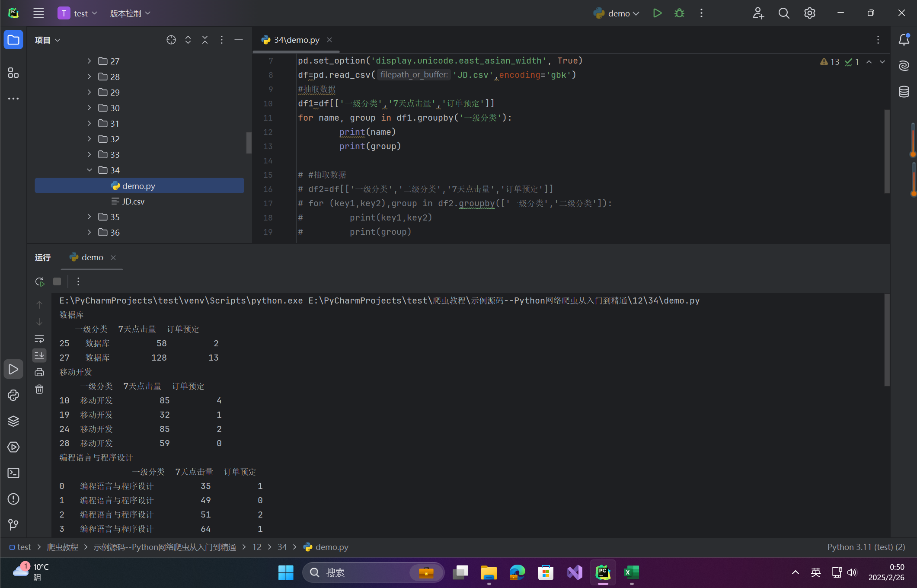Expand folder 27 in tree
917x588 pixels.
[x=89, y=61]
